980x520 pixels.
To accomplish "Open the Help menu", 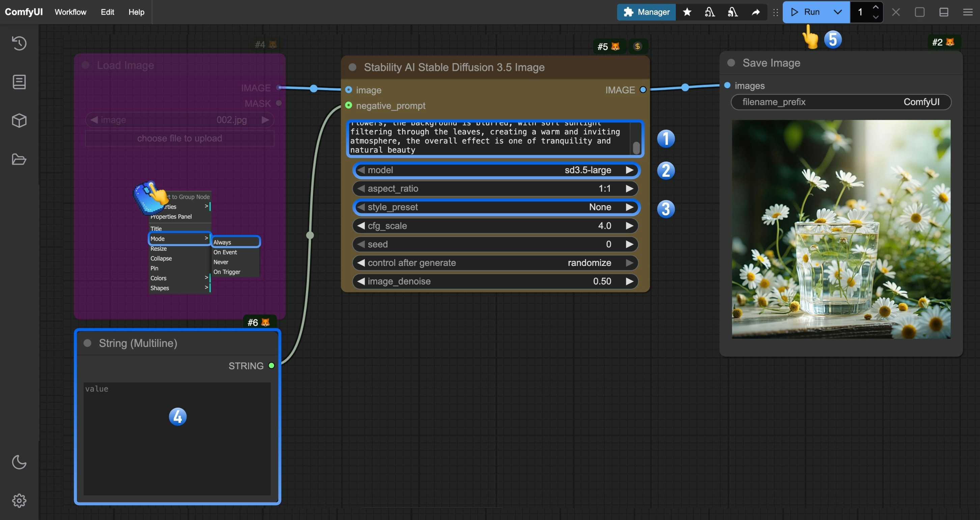I will (x=136, y=12).
